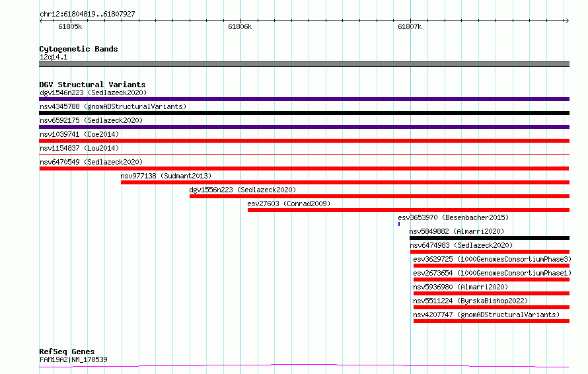Screen dimensions: 588x374
Task: Open nsv4345788 (gnomADStructuralVariants) label
Action: [x=113, y=106]
